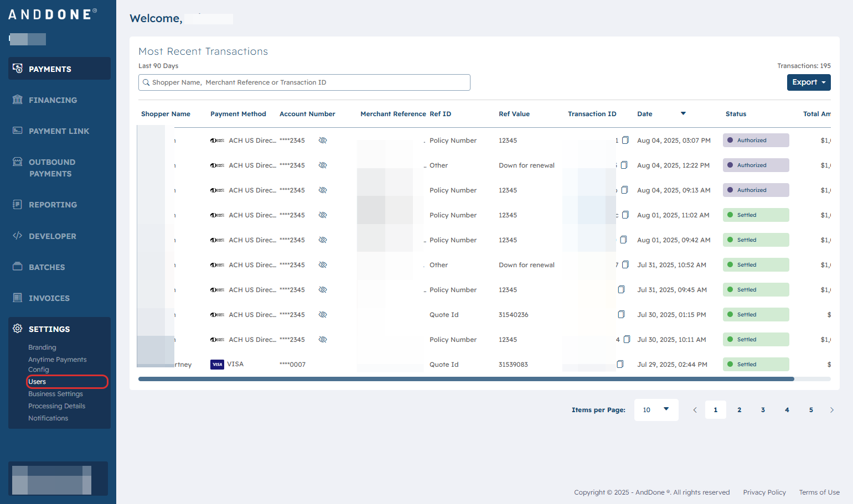Reveal account number in the first transaction row
Viewport: 853px width, 504px height.
pos(323,141)
